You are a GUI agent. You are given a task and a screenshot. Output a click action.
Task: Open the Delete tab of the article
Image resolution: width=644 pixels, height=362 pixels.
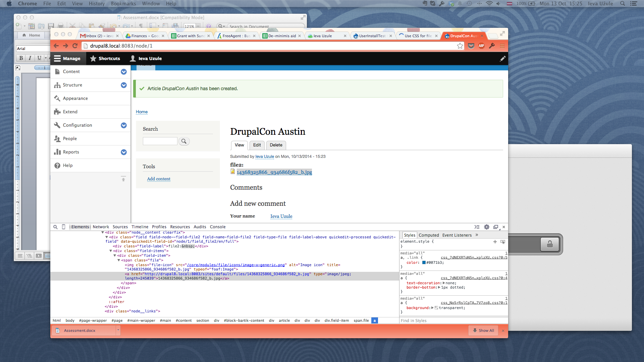[x=276, y=145]
